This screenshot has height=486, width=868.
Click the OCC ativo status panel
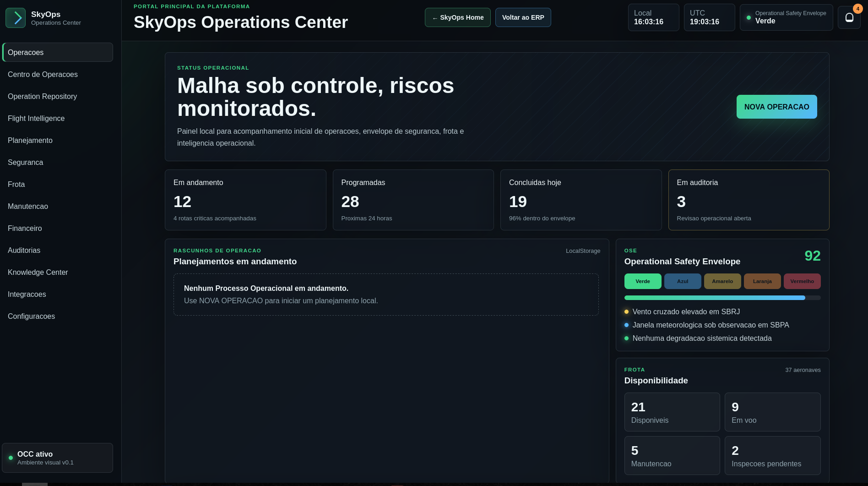coord(58,458)
